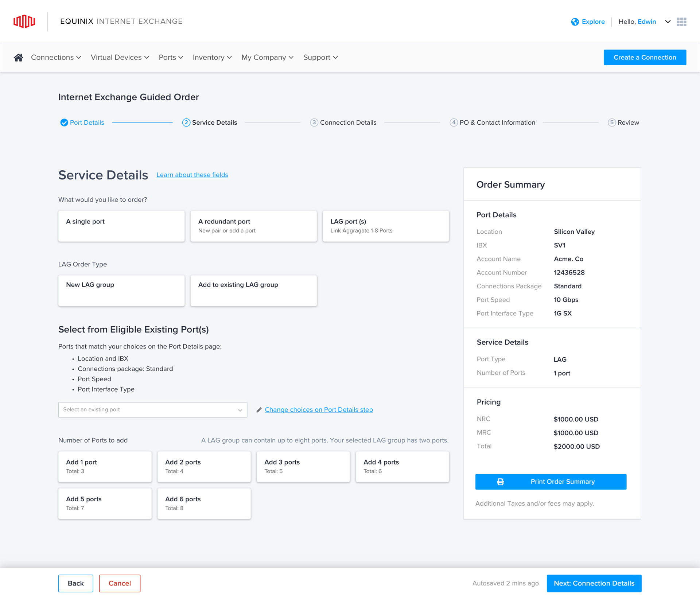Pick the Add 3 ports option
700x599 pixels.
[303, 467]
